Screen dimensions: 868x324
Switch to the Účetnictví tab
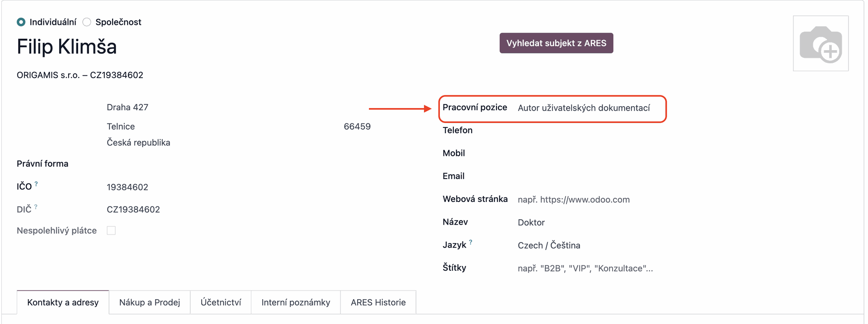[221, 302]
